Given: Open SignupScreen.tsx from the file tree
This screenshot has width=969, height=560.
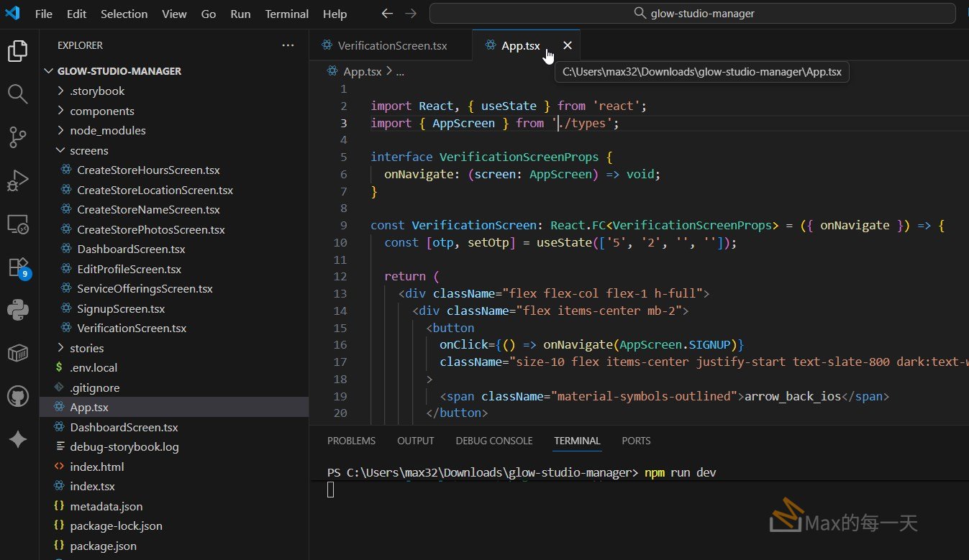Looking at the screenshot, I should pos(121,308).
